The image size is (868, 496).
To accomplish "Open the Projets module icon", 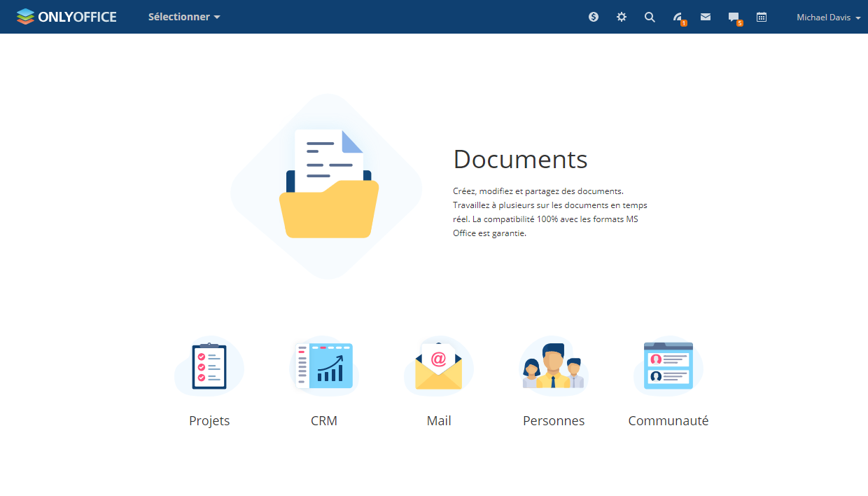I will click(209, 366).
